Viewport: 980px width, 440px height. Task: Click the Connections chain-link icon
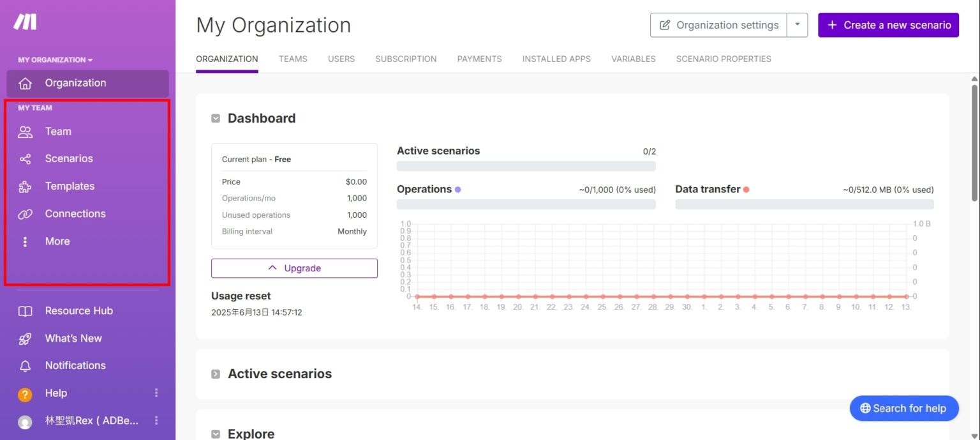click(x=25, y=214)
